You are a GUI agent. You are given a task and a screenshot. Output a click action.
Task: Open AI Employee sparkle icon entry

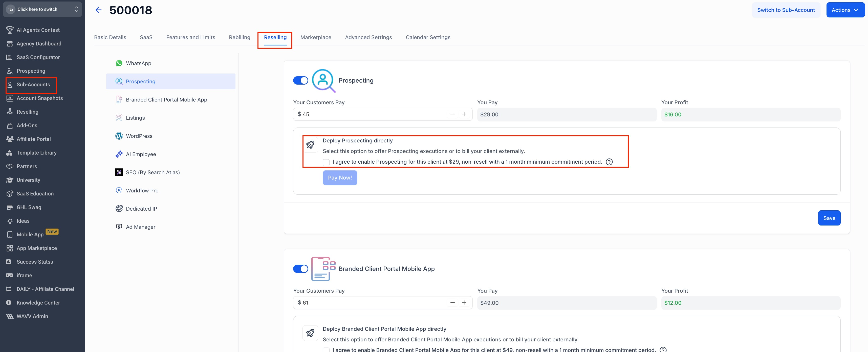(119, 154)
